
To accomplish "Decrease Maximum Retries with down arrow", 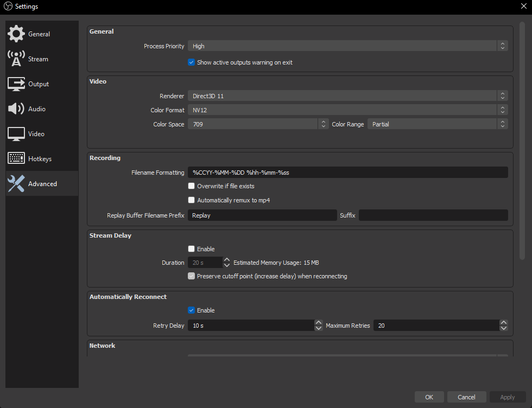I will click(x=504, y=328).
